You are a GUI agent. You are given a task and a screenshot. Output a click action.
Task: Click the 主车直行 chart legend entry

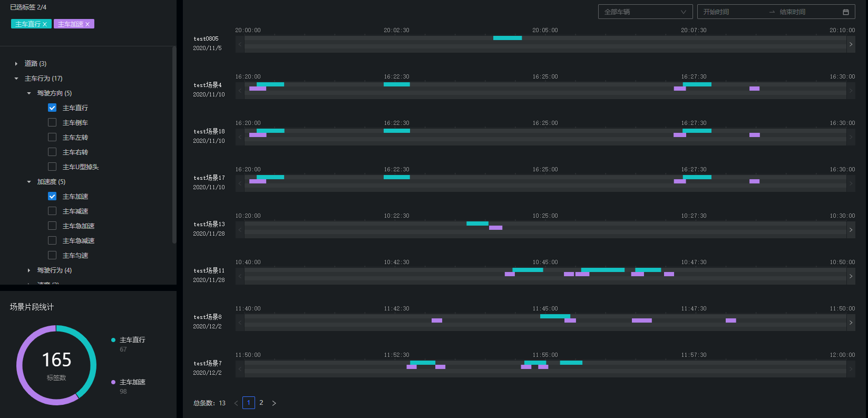point(128,340)
